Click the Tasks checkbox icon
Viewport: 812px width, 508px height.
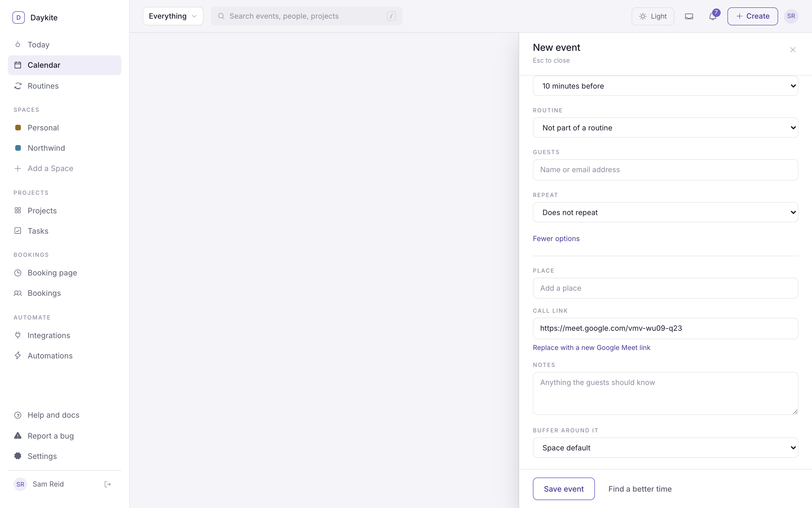pos(18,231)
